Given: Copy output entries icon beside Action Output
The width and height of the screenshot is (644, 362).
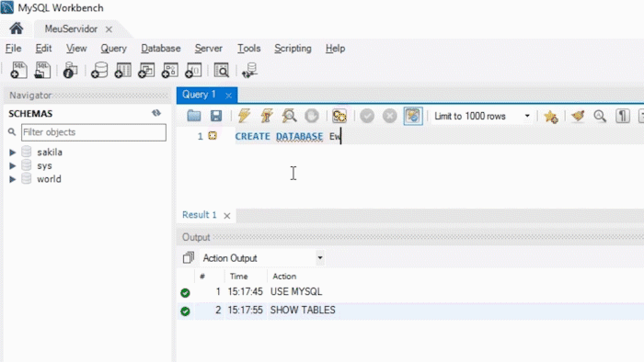Looking at the screenshot, I should pos(188,258).
